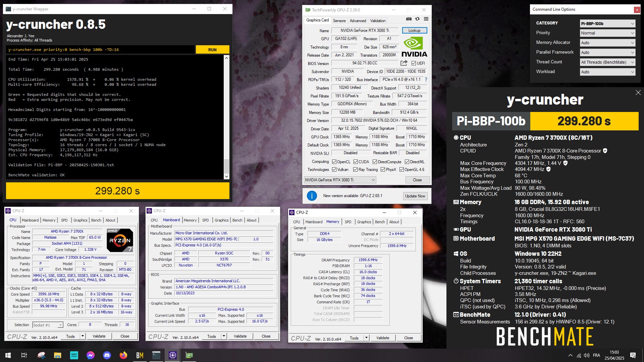
Task: Open Tools dropdown arrow in CPU-Z Memory window
Action: pyautogui.click(x=366, y=338)
